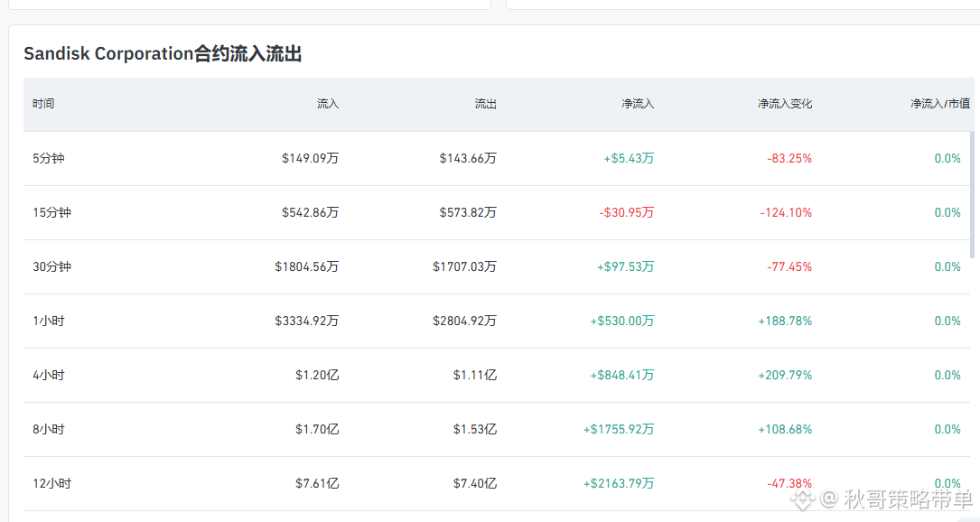Click net change +209.79%
This screenshot has height=522, width=980.
point(785,375)
